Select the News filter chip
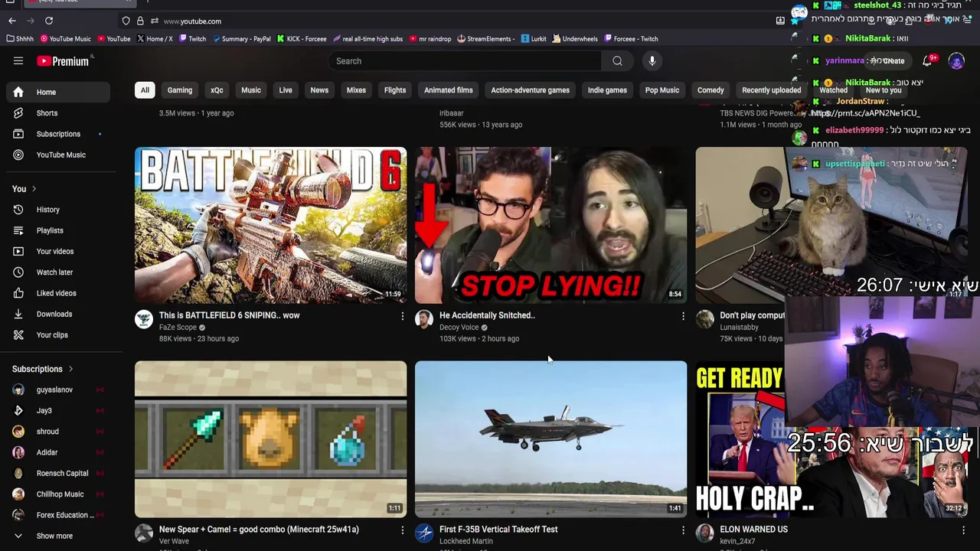The width and height of the screenshot is (980, 551). [319, 90]
